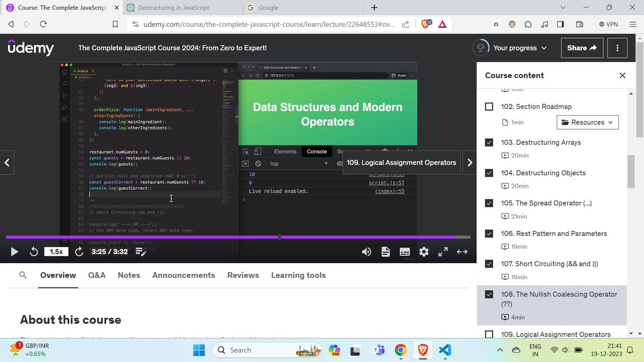Open the add note icon in player
This screenshot has width=644, height=362.
141,252
